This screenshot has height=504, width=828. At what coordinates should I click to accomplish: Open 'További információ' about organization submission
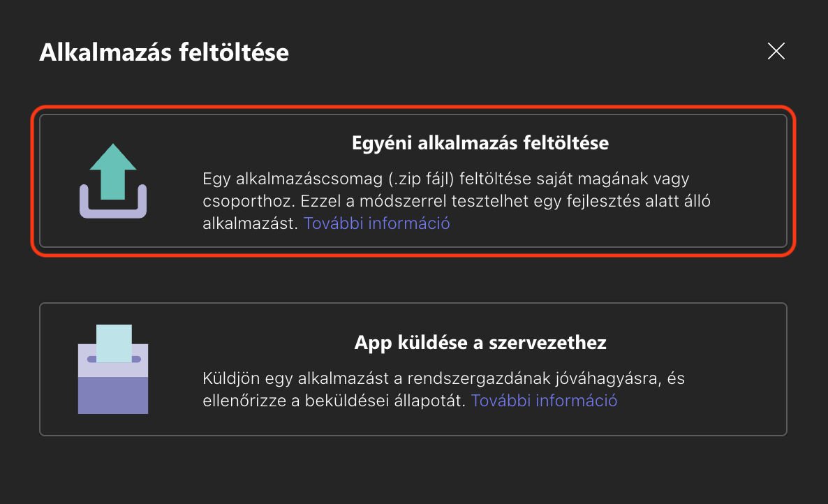[x=545, y=401]
